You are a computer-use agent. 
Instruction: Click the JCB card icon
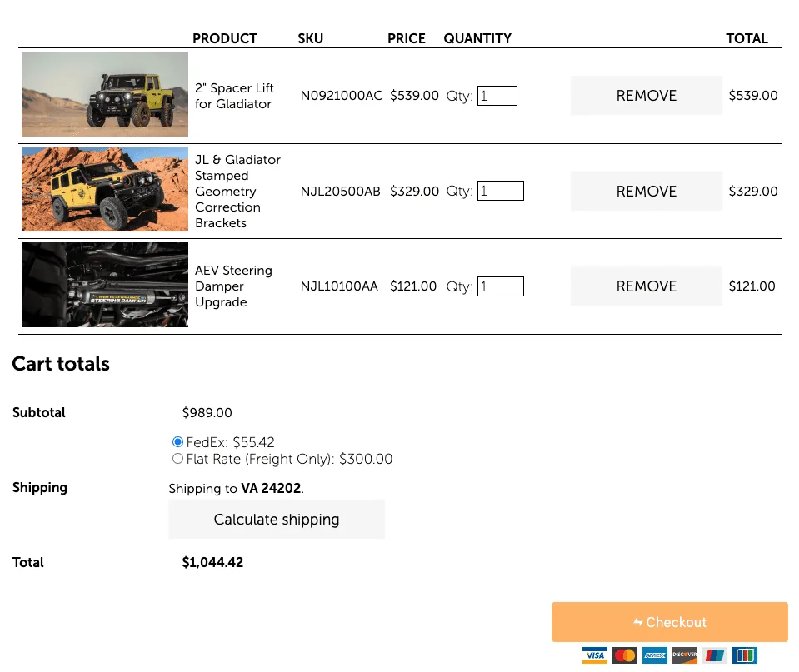pos(745,655)
